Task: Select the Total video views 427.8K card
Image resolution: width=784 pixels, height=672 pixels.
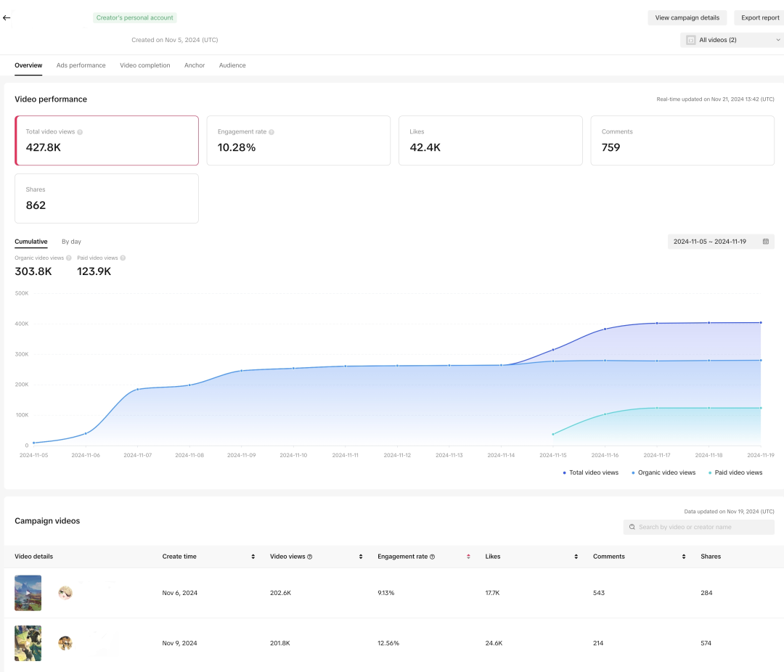Action: (x=107, y=141)
